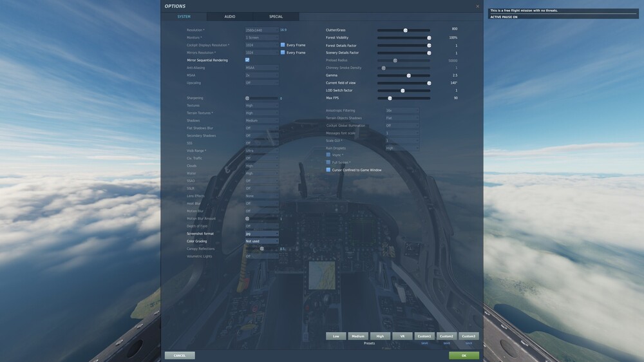Apply the High preset

pos(381,336)
